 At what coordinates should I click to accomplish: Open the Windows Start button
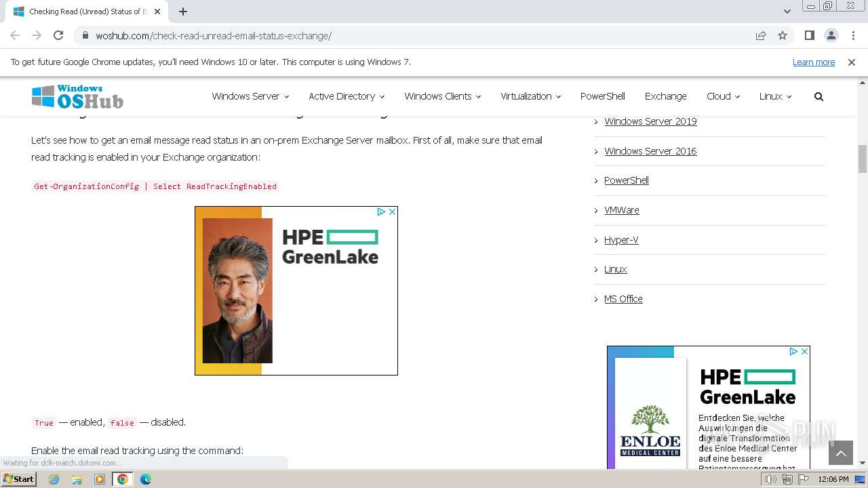(x=19, y=479)
